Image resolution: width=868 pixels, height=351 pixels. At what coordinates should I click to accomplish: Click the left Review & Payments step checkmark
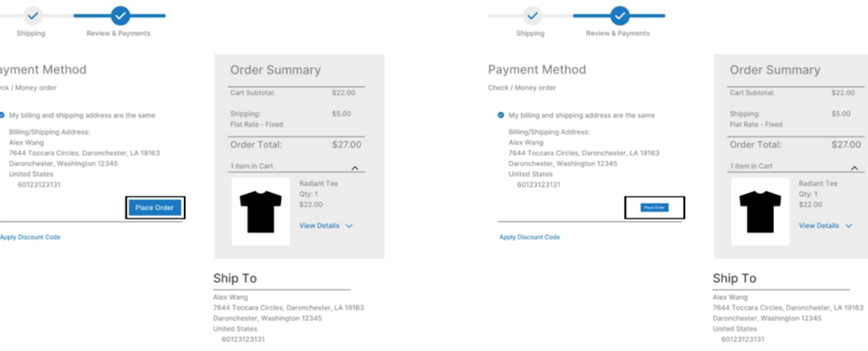120,15
